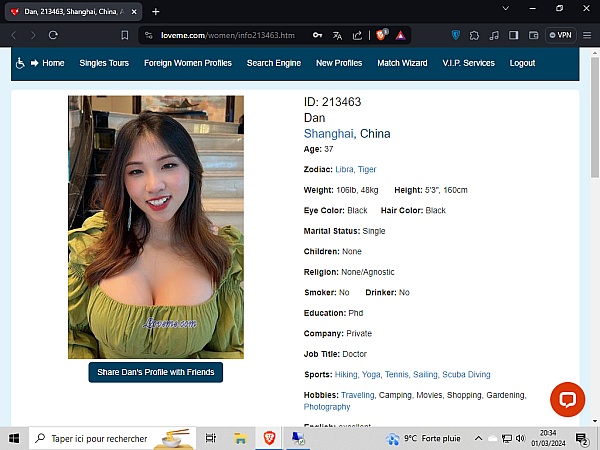Open the notification center icon

[582, 439]
